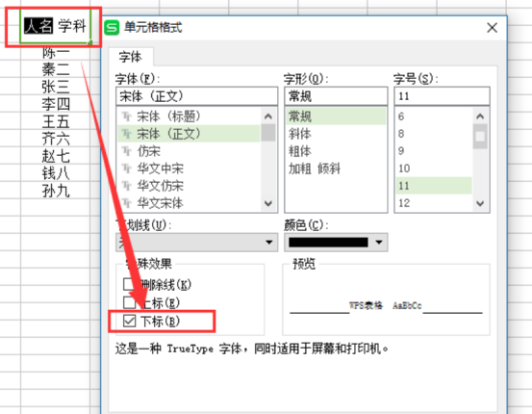Select 斜体 font style

pyautogui.click(x=336, y=134)
